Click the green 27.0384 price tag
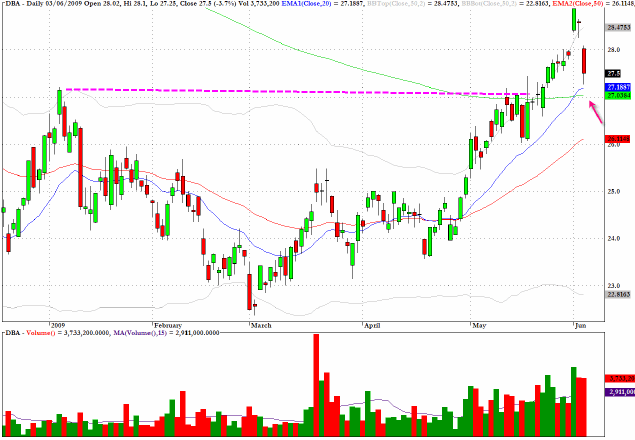The image size is (635, 440). pyautogui.click(x=618, y=96)
